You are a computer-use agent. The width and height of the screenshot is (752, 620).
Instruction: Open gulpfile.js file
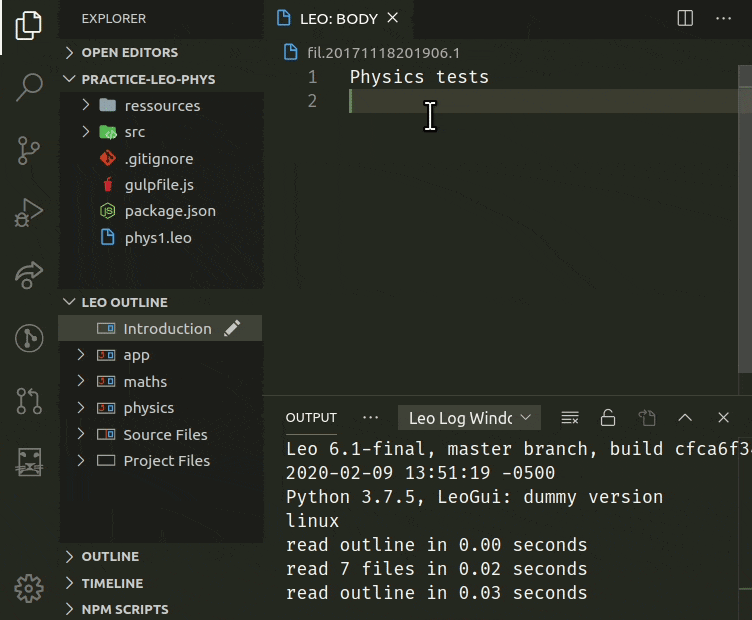[161, 185]
